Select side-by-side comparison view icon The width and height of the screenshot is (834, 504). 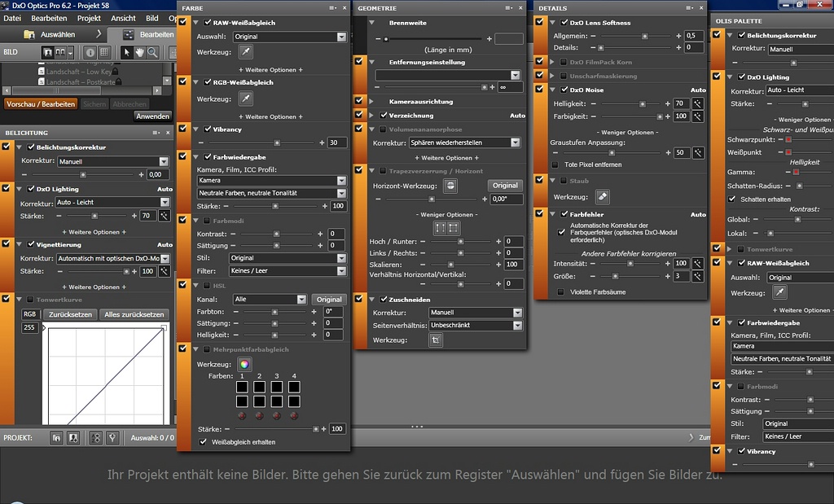pos(60,52)
